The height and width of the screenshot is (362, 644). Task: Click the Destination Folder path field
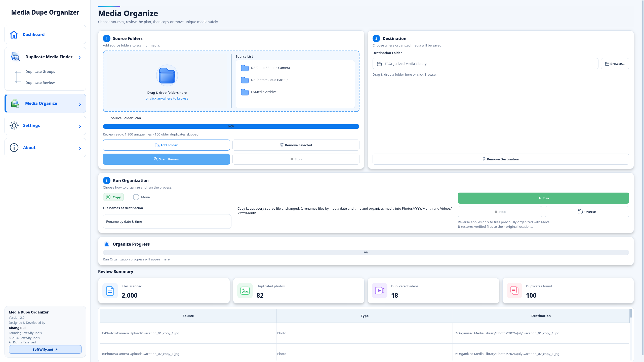tap(485, 64)
